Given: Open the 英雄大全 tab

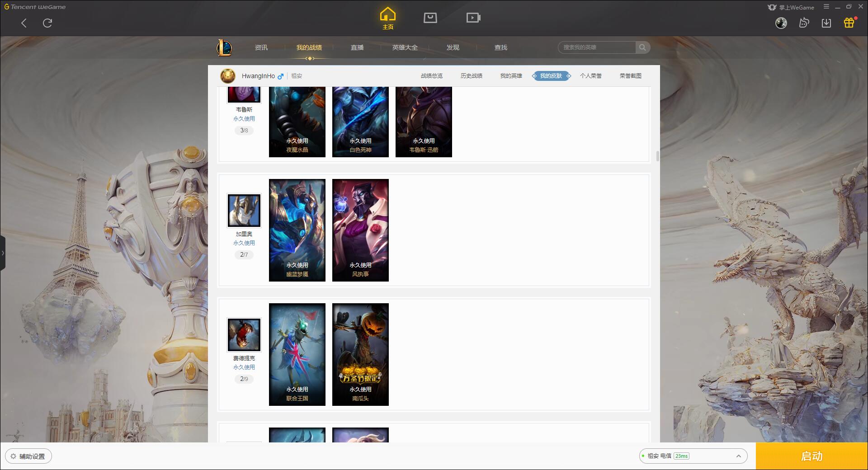Looking at the screenshot, I should pyautogui.click(x=405, y=47).
